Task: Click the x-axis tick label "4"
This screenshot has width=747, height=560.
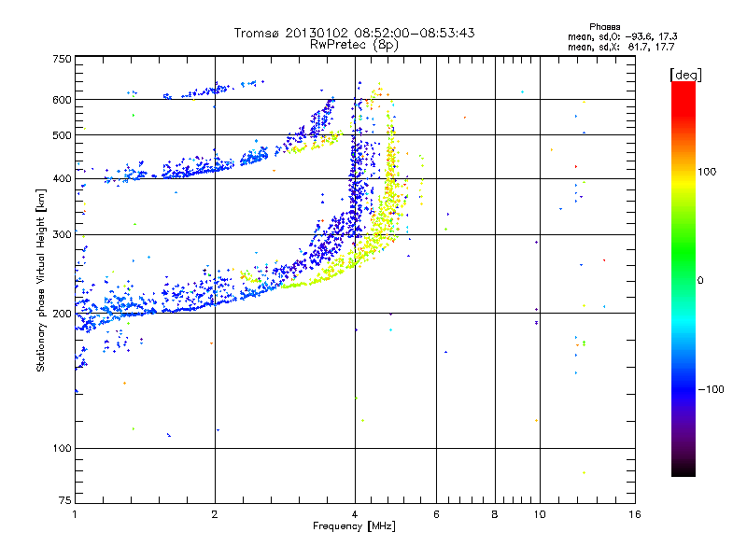Action: coord(355,514)
